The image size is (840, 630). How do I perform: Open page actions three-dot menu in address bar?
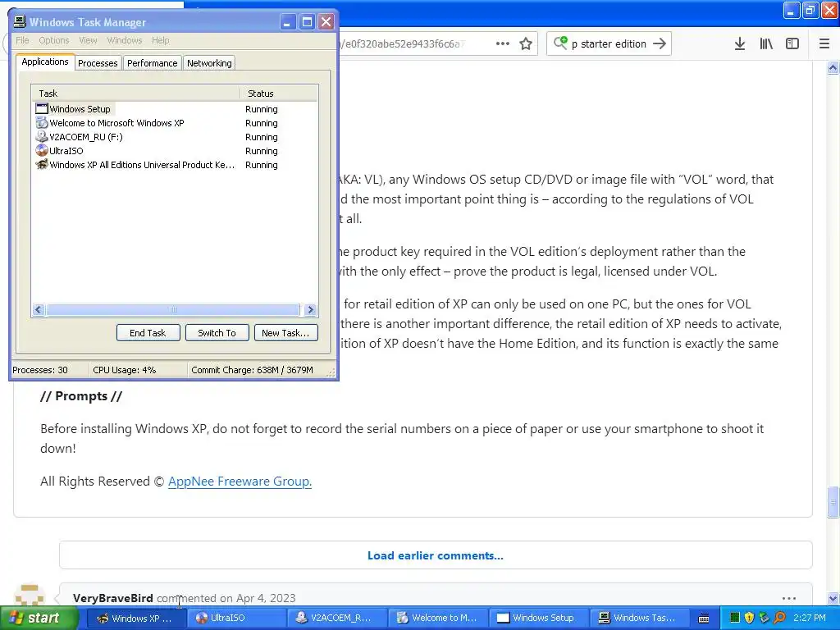(503, 44)
